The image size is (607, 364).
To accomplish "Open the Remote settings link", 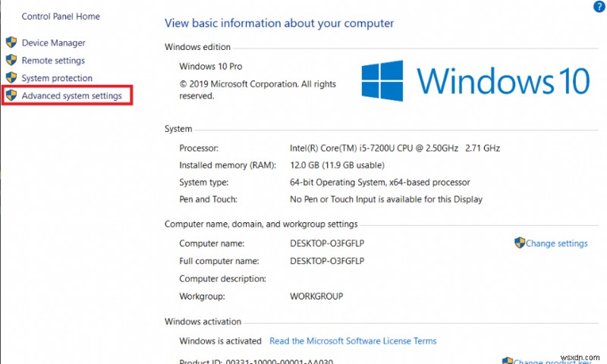I will (x=53, y=61).
